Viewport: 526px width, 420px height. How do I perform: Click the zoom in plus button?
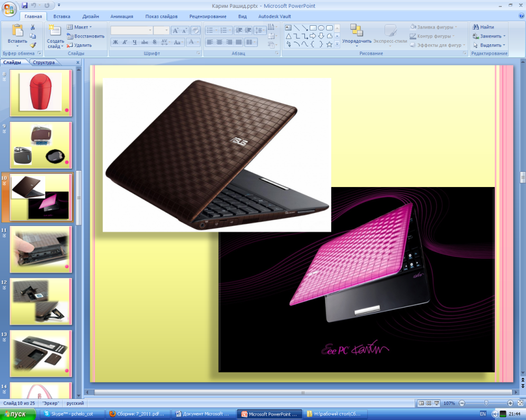pos(510,403)
